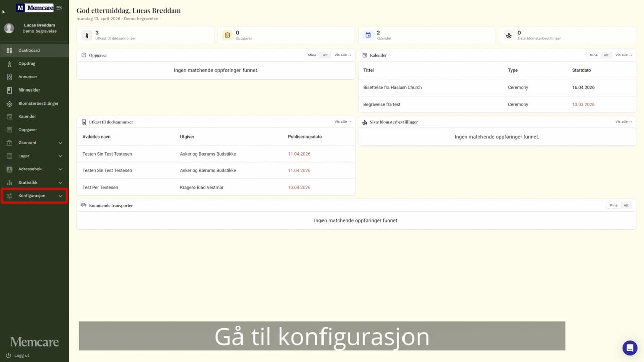Open the Test Per Testesen draft row
Screen dimensions: 644x362
(x=216, y=187)
